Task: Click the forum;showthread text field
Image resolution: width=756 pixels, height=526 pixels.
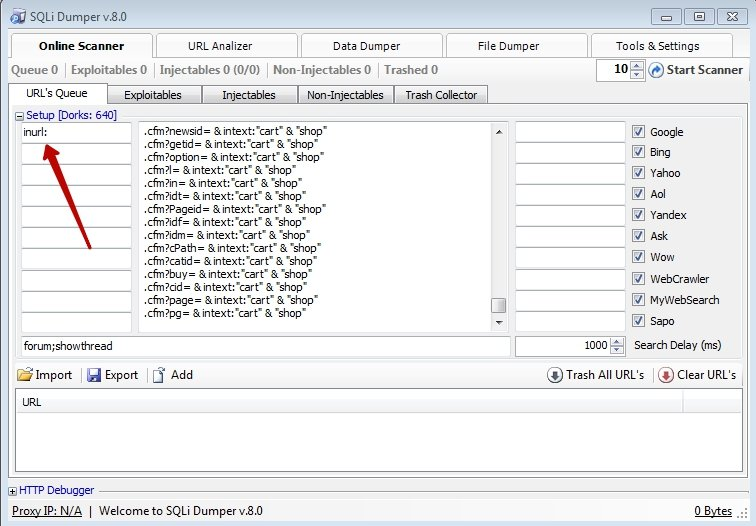Action: pyautogui.click(x=265, y=346)
